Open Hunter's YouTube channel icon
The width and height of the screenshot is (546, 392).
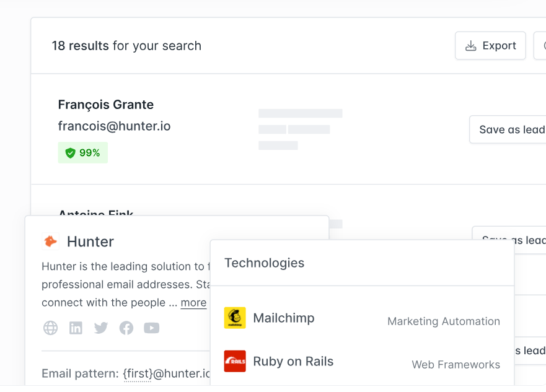151,328
